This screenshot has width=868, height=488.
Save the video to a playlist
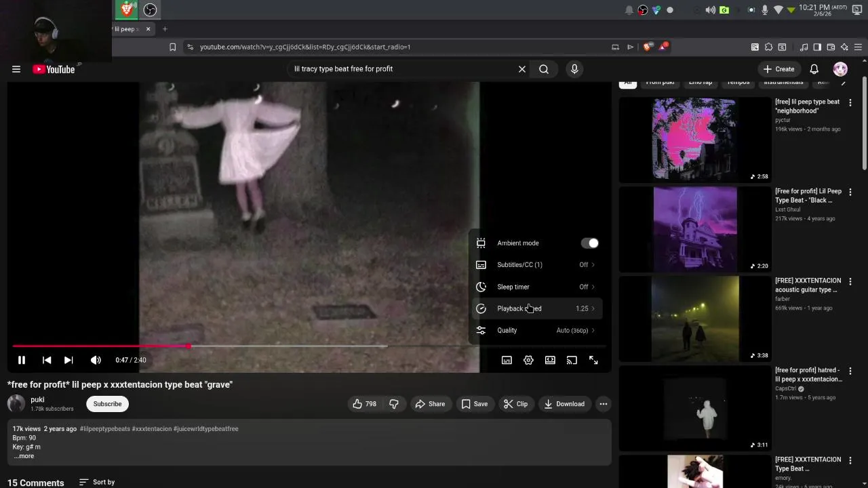pyautogui.click(x=475, y=404)
